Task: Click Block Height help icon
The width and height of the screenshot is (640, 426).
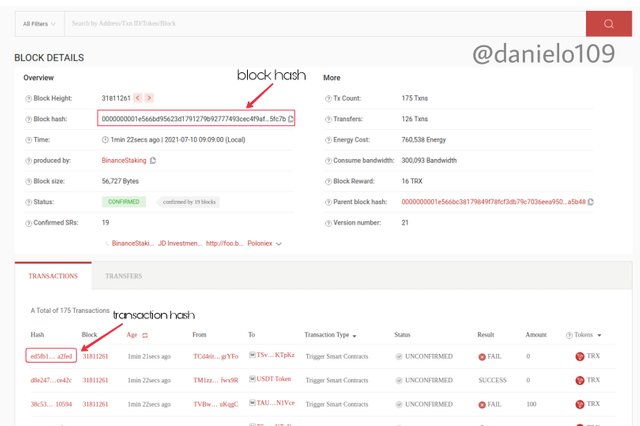Action: tap(29, 98)
